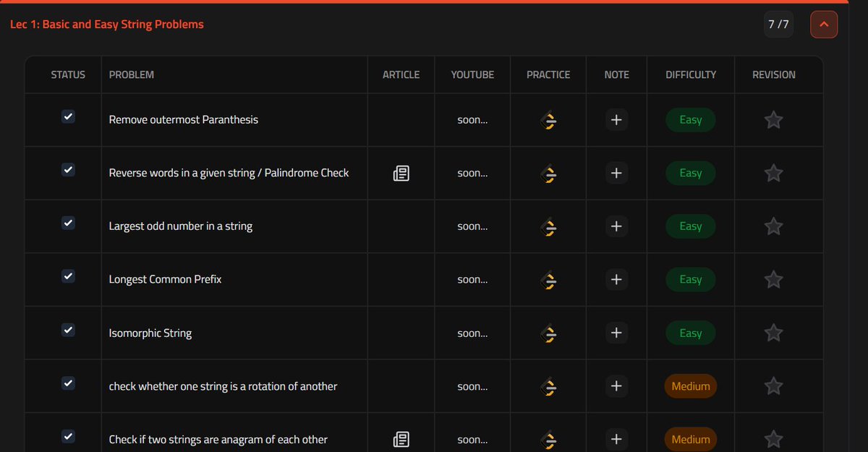Click YOUTUBE column header
The width and height of the screenshot is (868, 452).
click(x=472, y=74)
